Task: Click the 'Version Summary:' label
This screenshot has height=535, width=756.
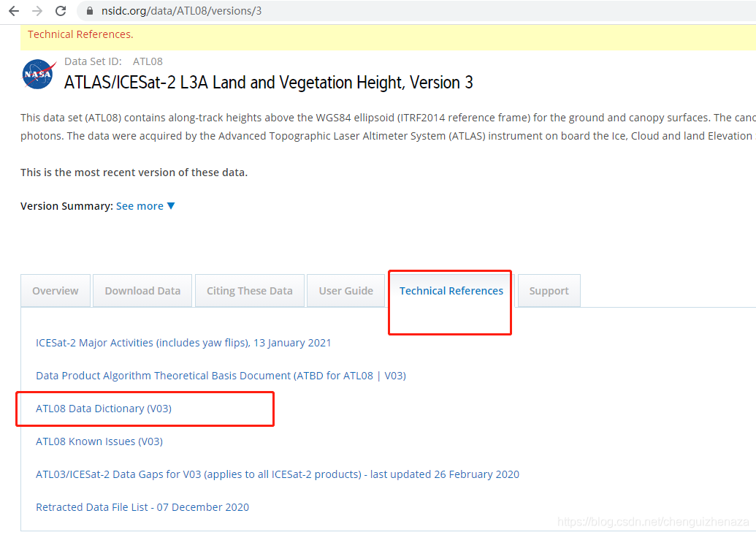Action: (x=66, y=206)
